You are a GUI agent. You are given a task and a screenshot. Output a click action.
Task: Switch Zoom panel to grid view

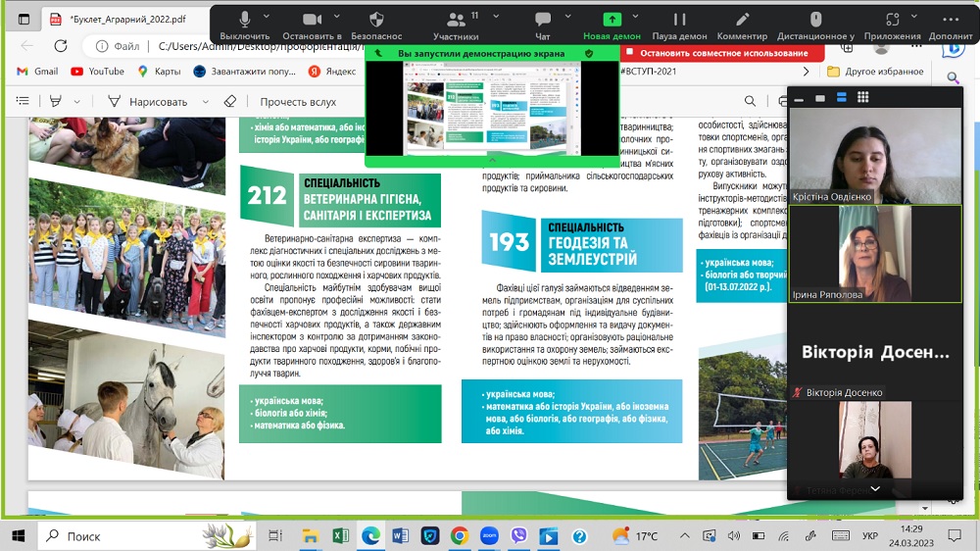(x=862, y=98)
